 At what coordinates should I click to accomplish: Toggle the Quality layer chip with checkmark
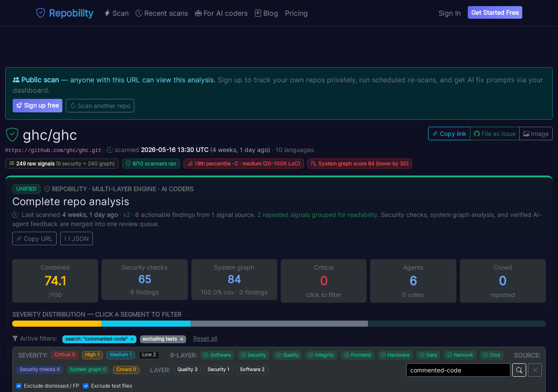click(287, 355)
